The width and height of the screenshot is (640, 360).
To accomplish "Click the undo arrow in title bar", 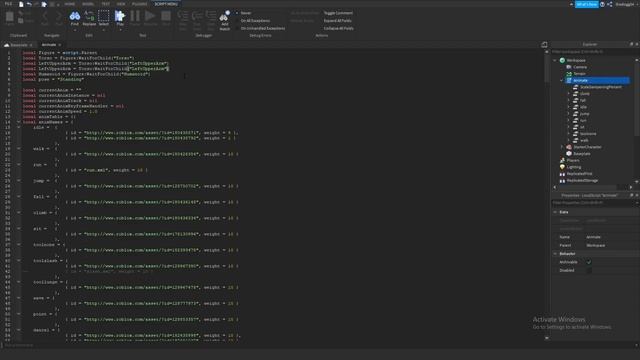I will 29,4.
